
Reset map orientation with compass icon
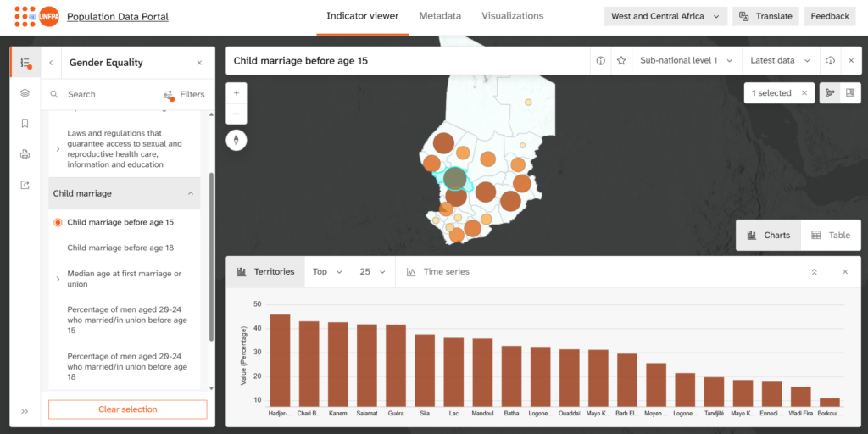pos(236,140)
